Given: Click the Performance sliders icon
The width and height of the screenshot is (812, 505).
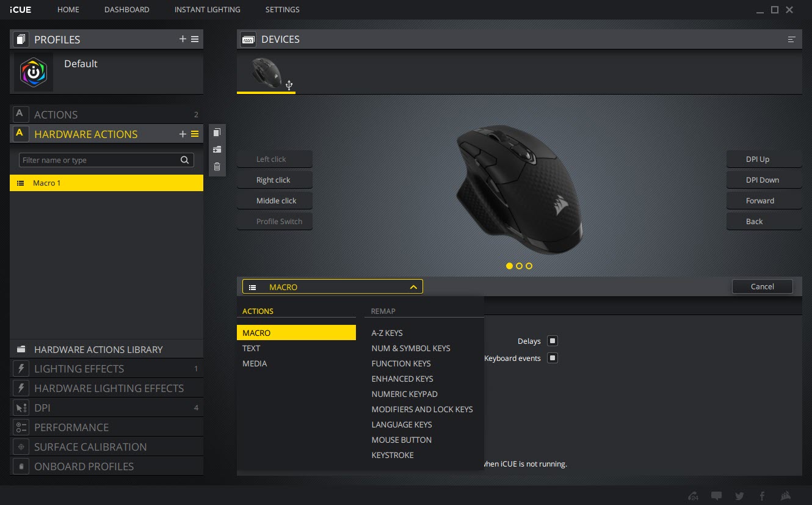Looking at the screenshot, I should [21, 427].
